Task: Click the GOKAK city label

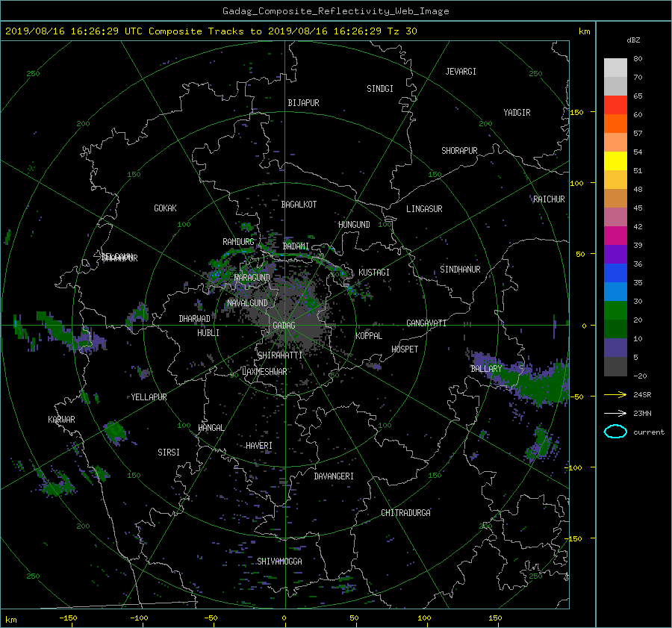Action: (165, 208)
